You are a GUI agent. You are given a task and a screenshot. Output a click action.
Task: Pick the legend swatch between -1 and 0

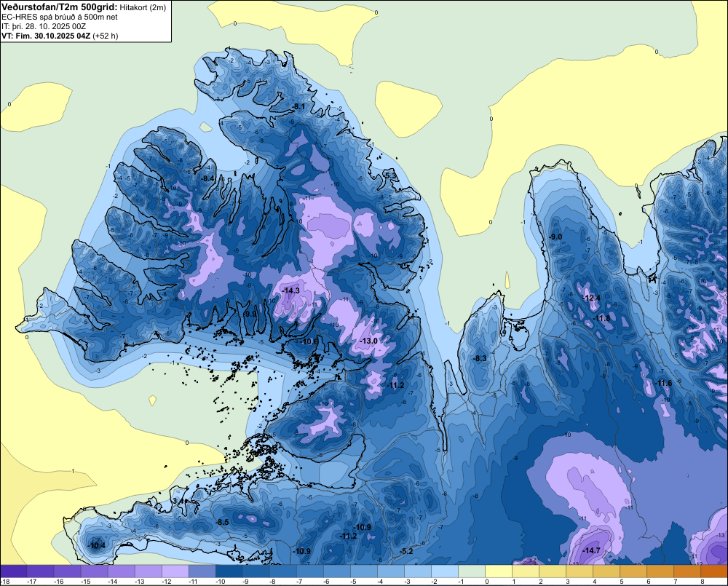(x=471, y=571)
